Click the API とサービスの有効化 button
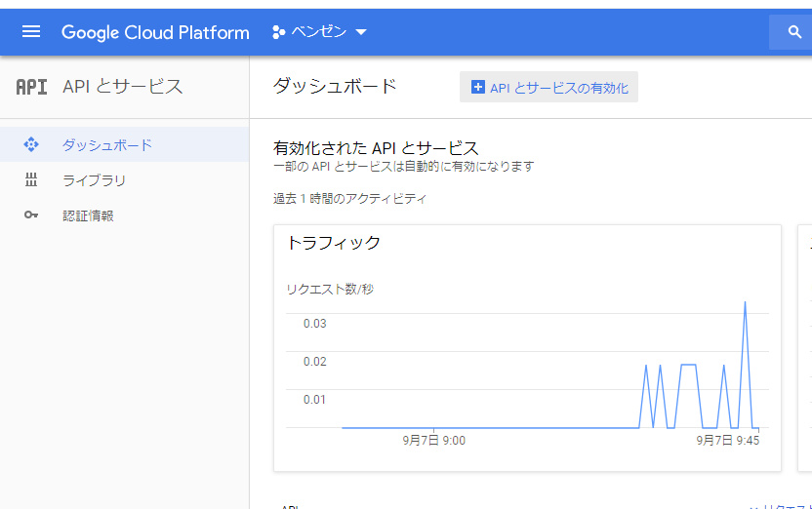The width and height of the screenshot is (812, 509). point(548,87)
